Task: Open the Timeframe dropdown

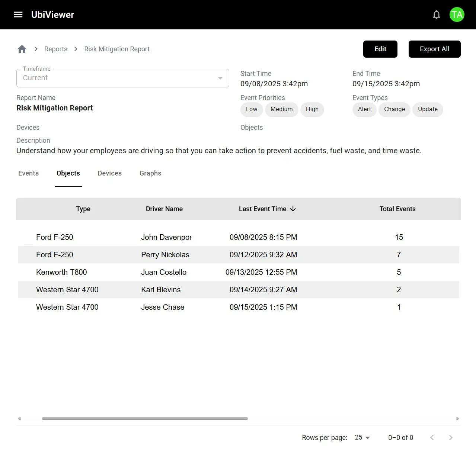Action: pyautogui.click(x=122, y=78)
